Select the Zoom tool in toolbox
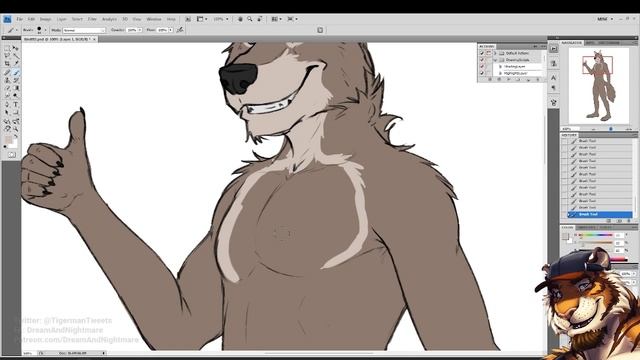The image size is (640, 360). click(16, 129)
